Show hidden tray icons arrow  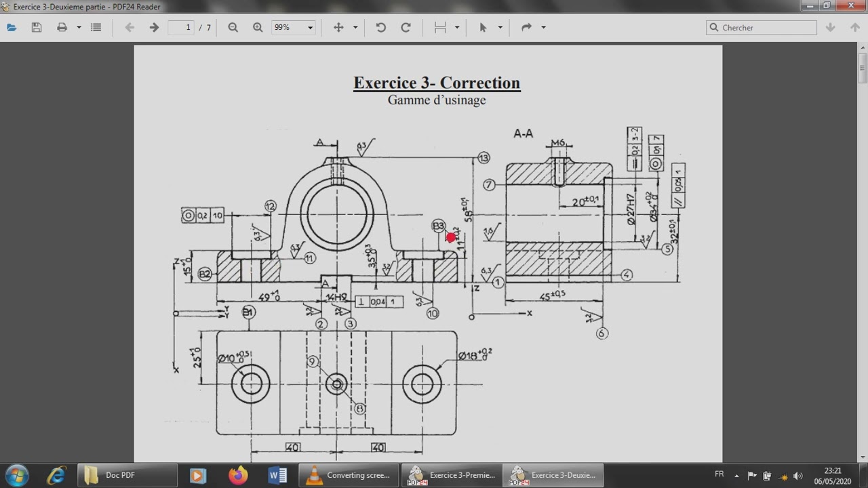click(736, 476)
